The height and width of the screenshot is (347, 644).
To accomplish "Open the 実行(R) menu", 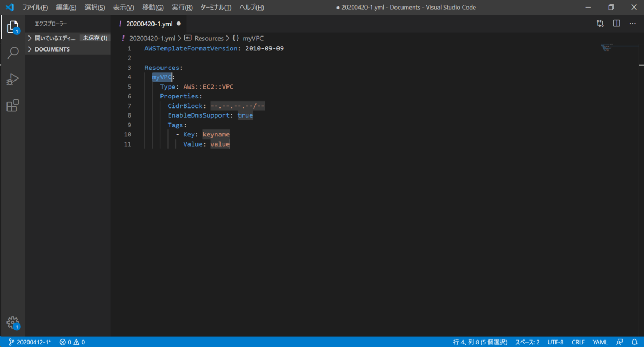I will 182,8.
